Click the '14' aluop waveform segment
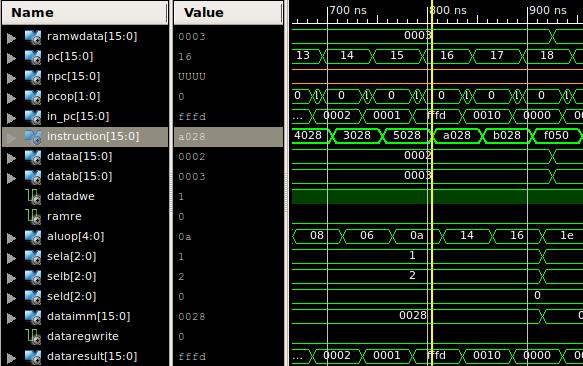The width and height of the screenshot is (583, 366). point(467,235)
